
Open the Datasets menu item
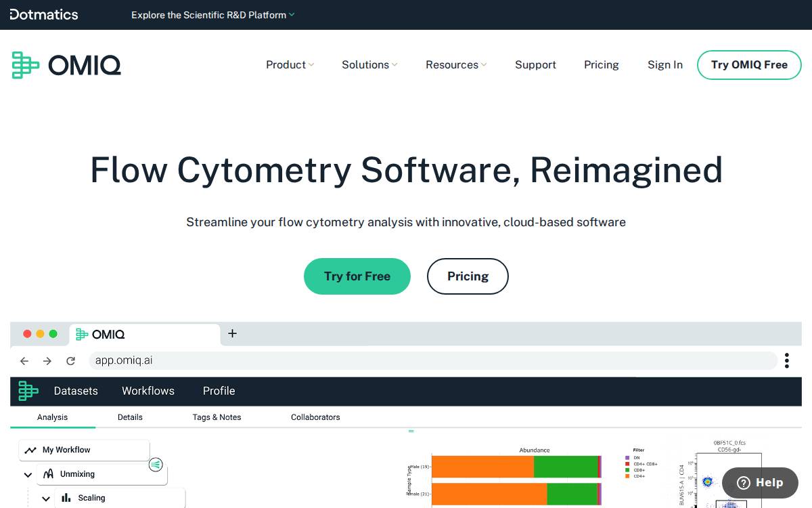76,391
